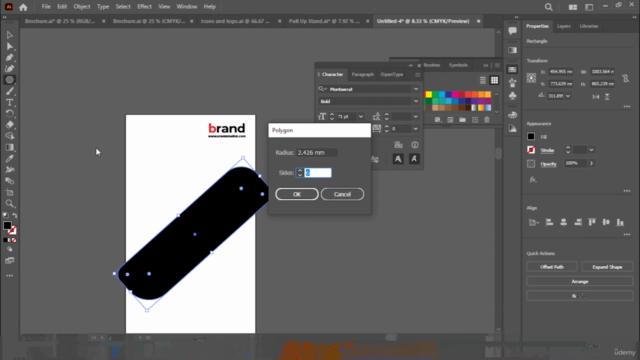Open comments panel speech bubble icon
Viewport: 640px width, 360px height.
point(513,31)
